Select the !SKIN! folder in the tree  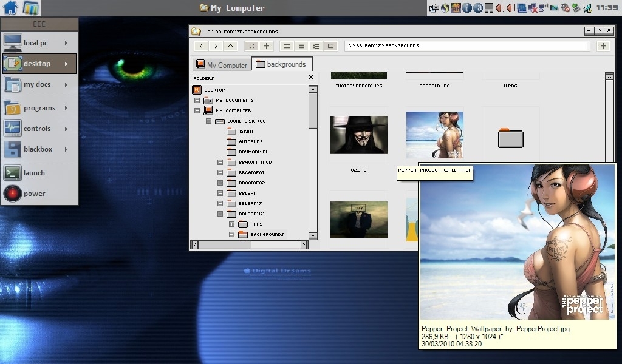coord(240,131)
